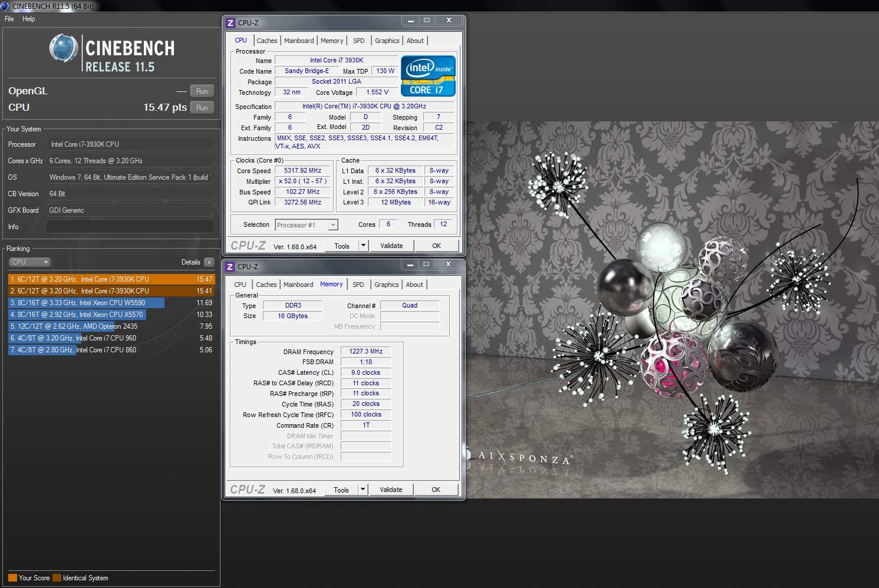Click the Core Voltage value 1.552 V

tap(377, 93)
